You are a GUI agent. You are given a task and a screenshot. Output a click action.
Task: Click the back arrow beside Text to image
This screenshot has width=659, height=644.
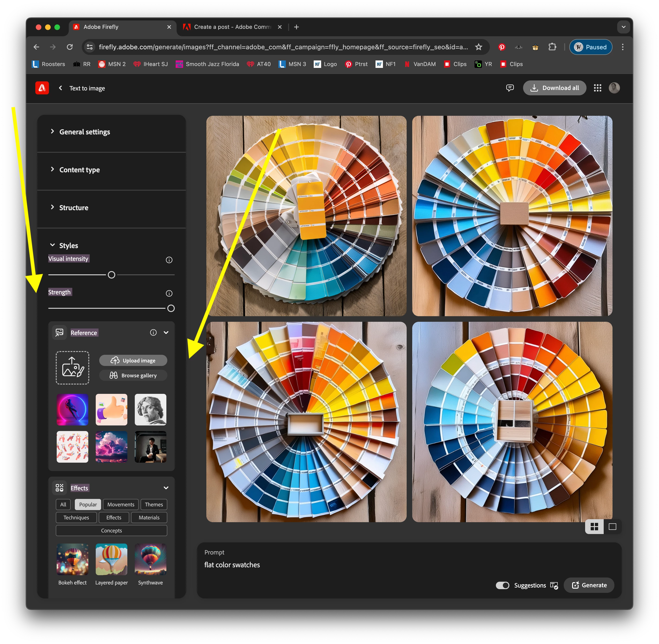60,88
